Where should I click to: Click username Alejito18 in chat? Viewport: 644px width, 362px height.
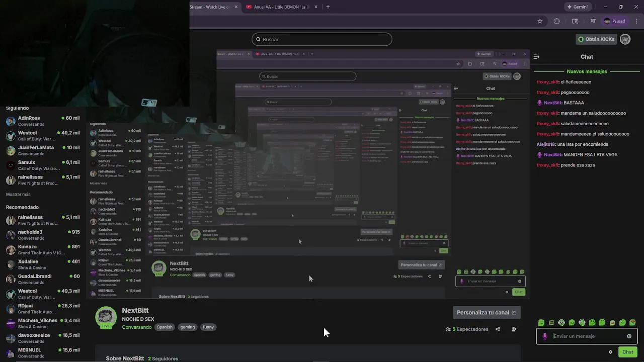[x=546, y=144]
